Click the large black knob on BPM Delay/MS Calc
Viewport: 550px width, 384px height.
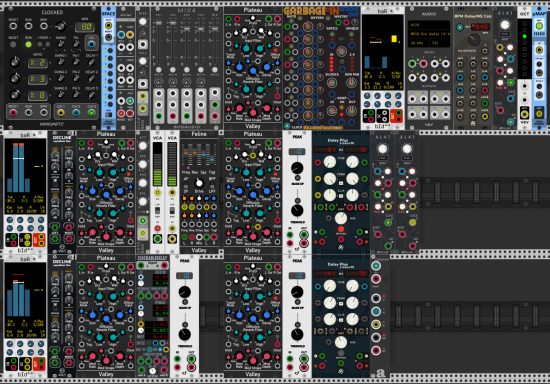(474, 39)
